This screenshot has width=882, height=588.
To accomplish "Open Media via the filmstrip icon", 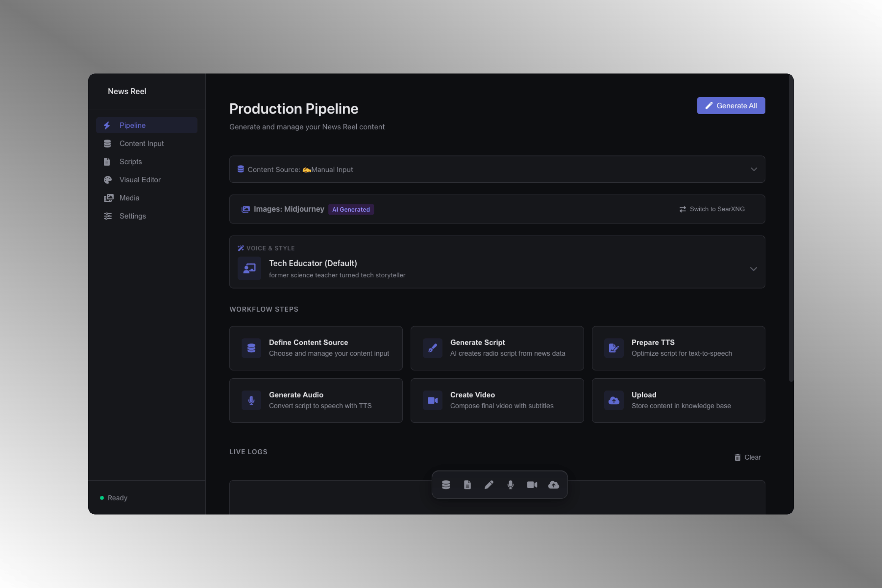I will 108,198.
